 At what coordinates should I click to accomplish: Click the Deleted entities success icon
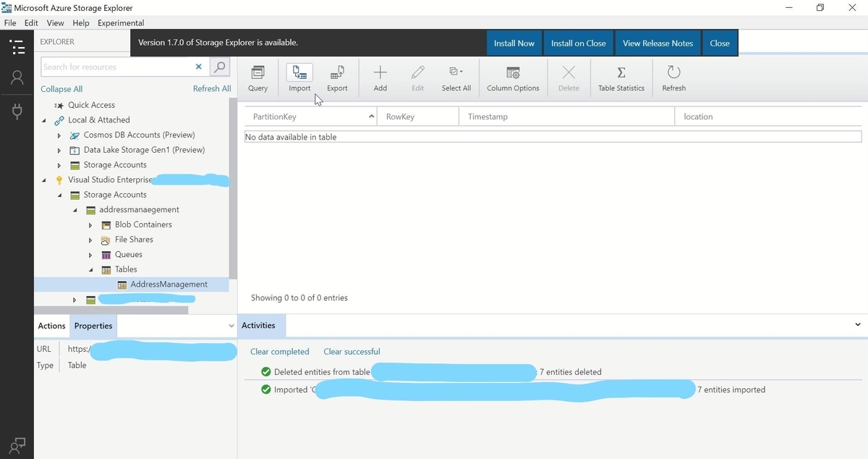(265, 372)
